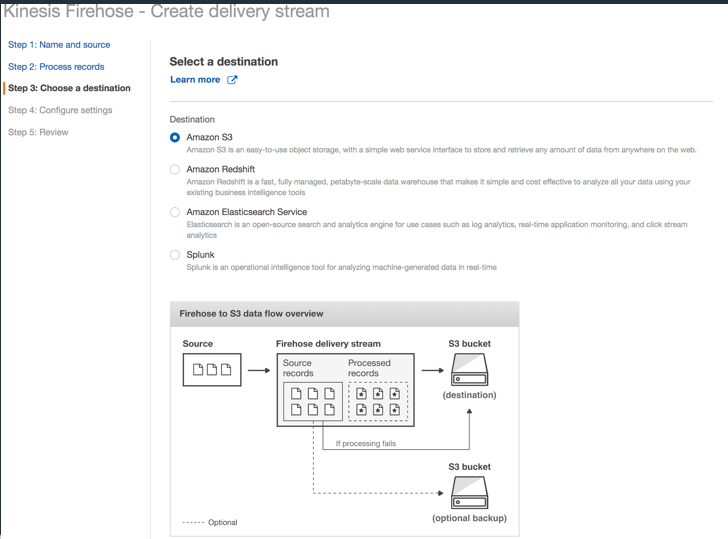Open the Learn more link
The width and height of the screenshot is (728, 539).
click(x=195, y=79)
